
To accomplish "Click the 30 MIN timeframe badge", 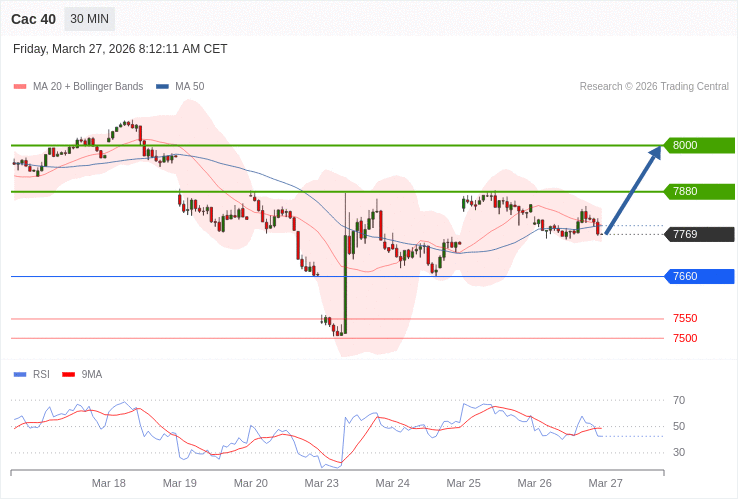I will (89, 19).
